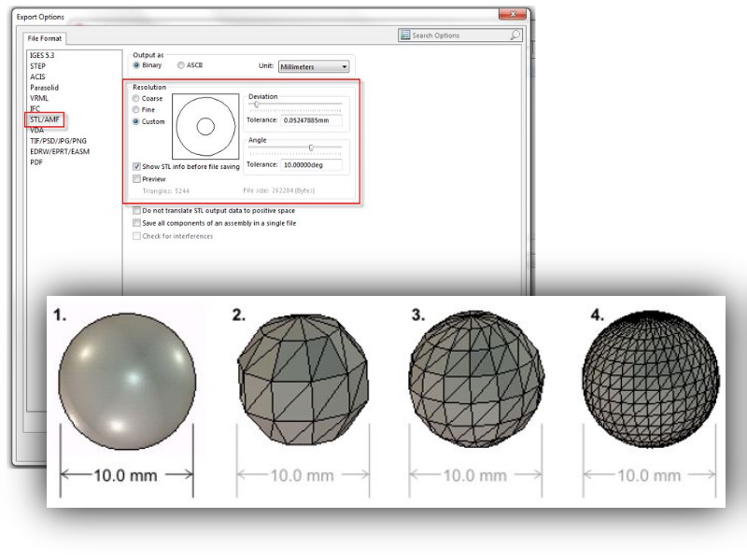The width and height of the screenshot is (747, 560).
Task: Open the Unit Millimeters dropdown
Action: pyautogui.click(x=313, y=67)
